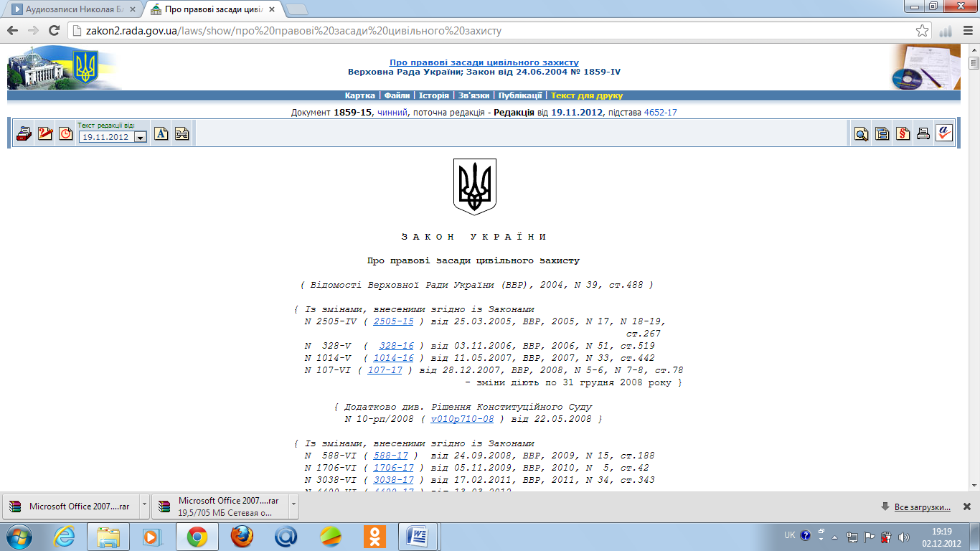
Task: Click the UK language indicator in tray
Action: pos(790,535)
